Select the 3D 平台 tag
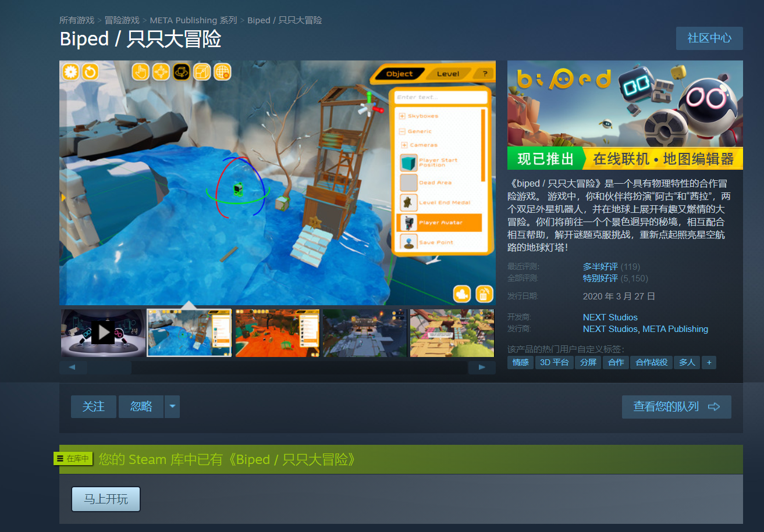This screenshot has width=764, height=532. (554, 362)
